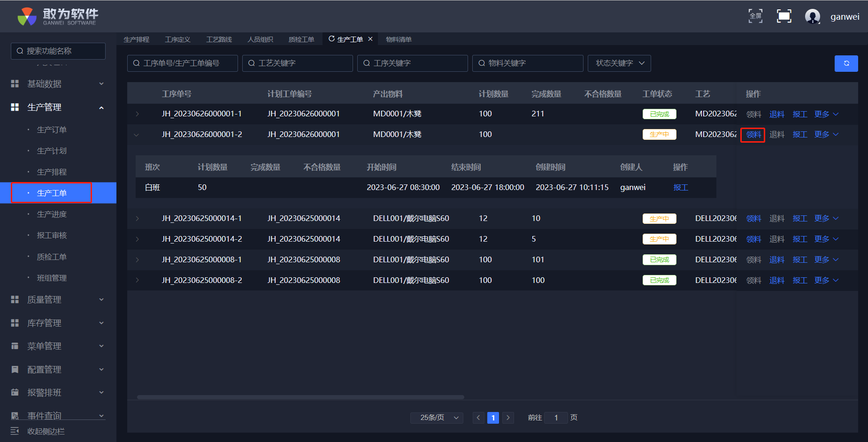868x442 pixels.
Task: Click 领料 for row JH_20230626000001-2
Action: pos(753,135)
